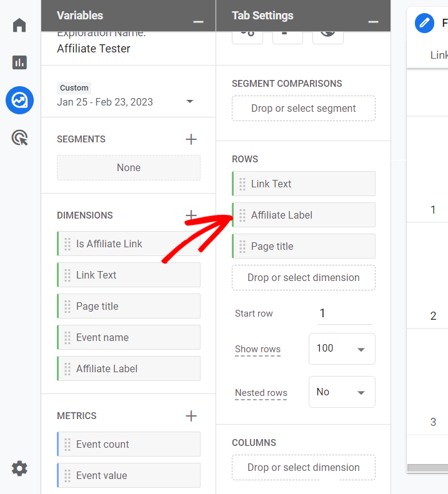Click the Jan 25 - Feb 23, 2023 range

105,102
